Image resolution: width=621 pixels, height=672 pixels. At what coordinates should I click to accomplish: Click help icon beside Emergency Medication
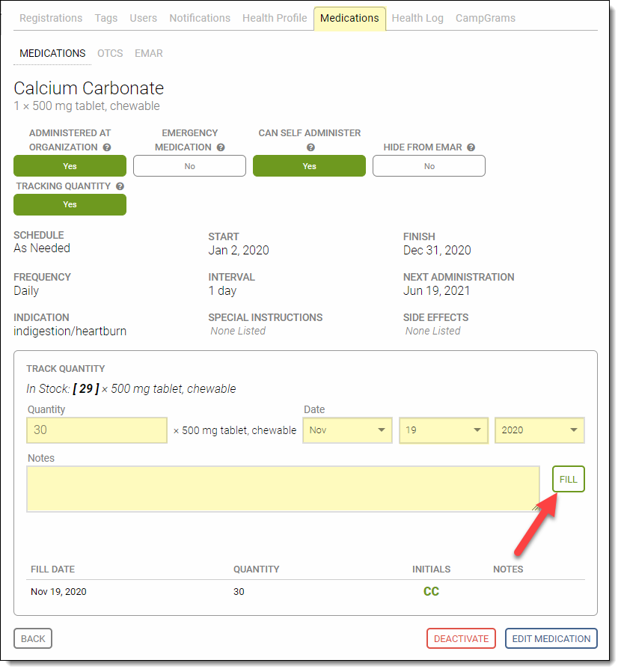pyautogui.click(x=221, y=147)
